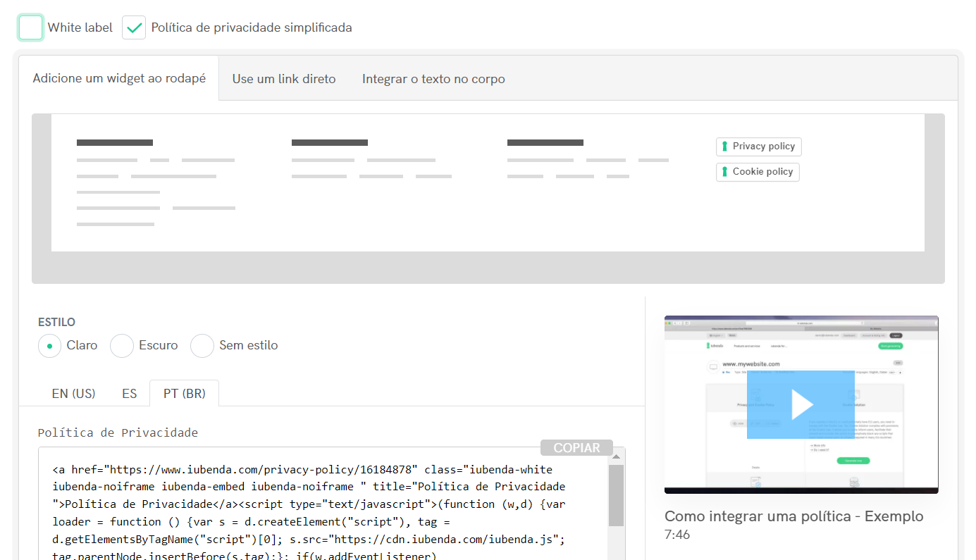The width and height of the screenshot is (976, 560).
Task: Select the Claro style radio button
Action: pos(50,346)
